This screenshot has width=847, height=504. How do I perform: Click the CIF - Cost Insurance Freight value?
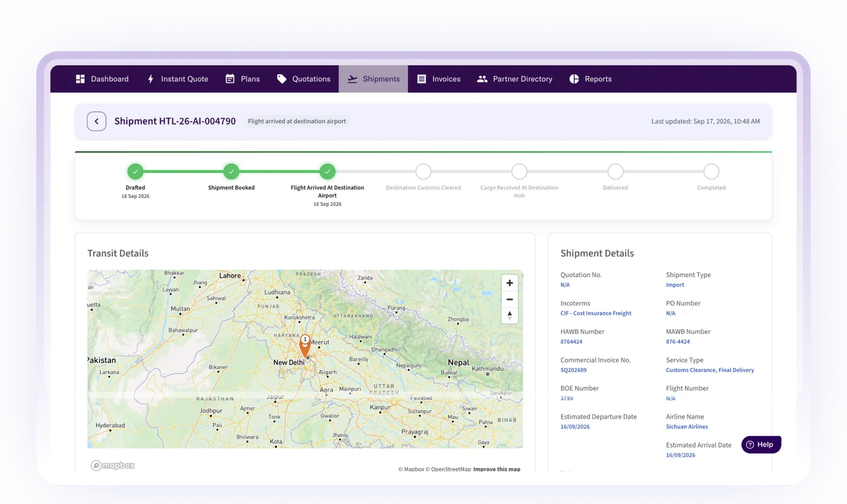[x=596, y=313]
